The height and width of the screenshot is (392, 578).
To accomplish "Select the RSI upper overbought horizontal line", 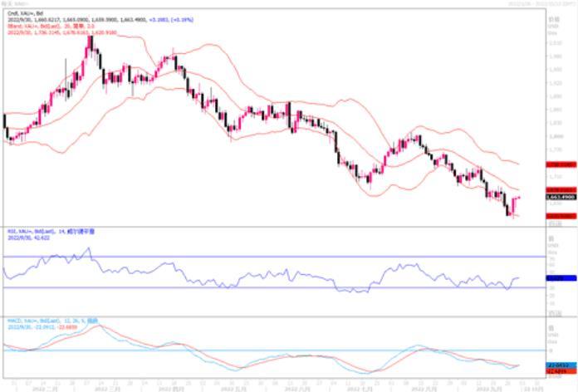I will [249, 257].
